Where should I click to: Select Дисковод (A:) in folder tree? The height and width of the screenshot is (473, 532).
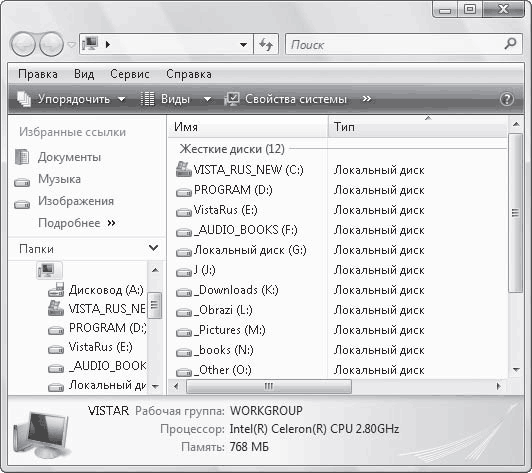coord(96,289)
